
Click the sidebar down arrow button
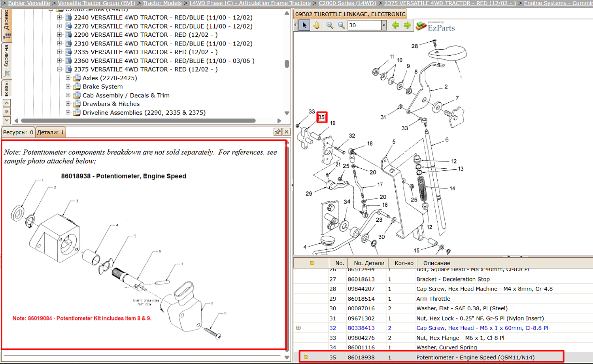pyautogui.click(x=7, y=120)
